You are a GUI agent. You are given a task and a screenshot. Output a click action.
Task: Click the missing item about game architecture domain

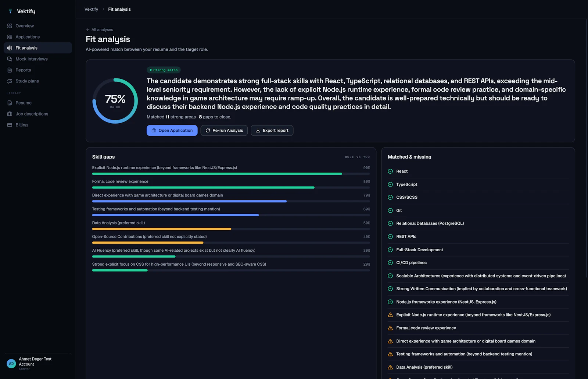(x=478, y=341)
